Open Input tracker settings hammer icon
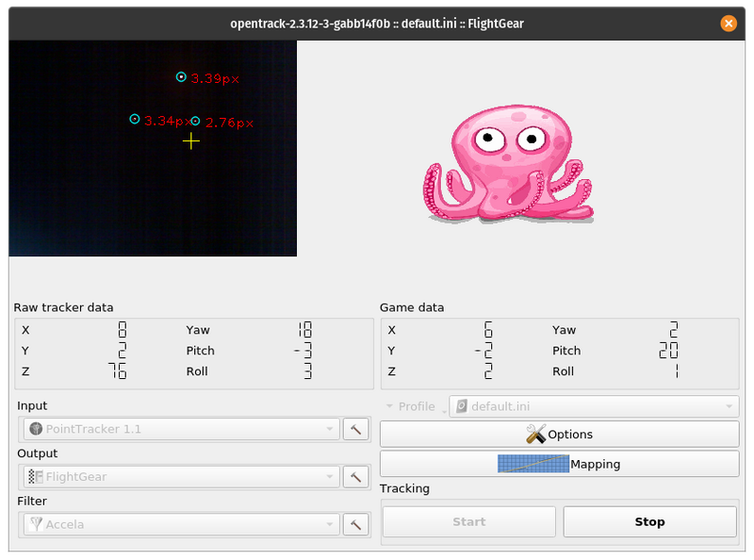The width and height of the screenshot is (754, 560). 356,429
